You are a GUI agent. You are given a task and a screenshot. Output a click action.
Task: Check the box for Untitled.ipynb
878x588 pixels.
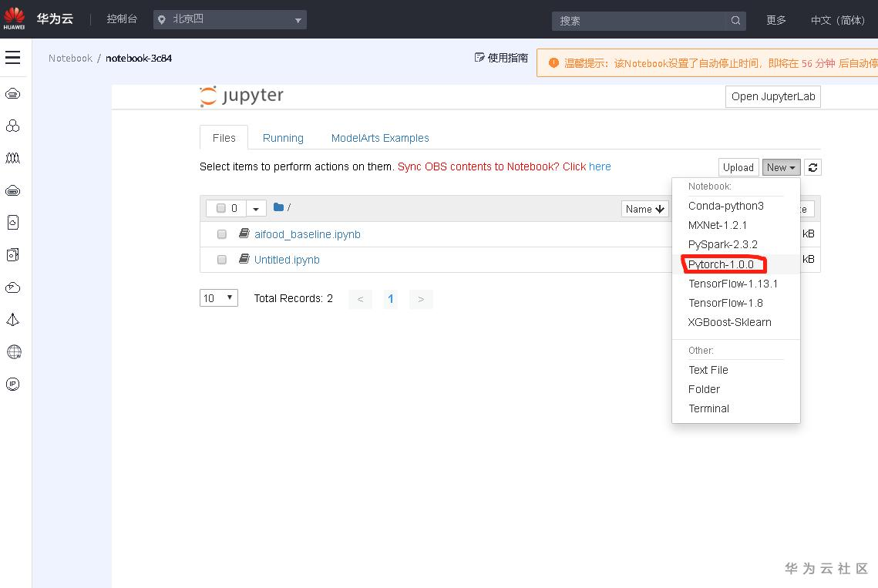222,259
